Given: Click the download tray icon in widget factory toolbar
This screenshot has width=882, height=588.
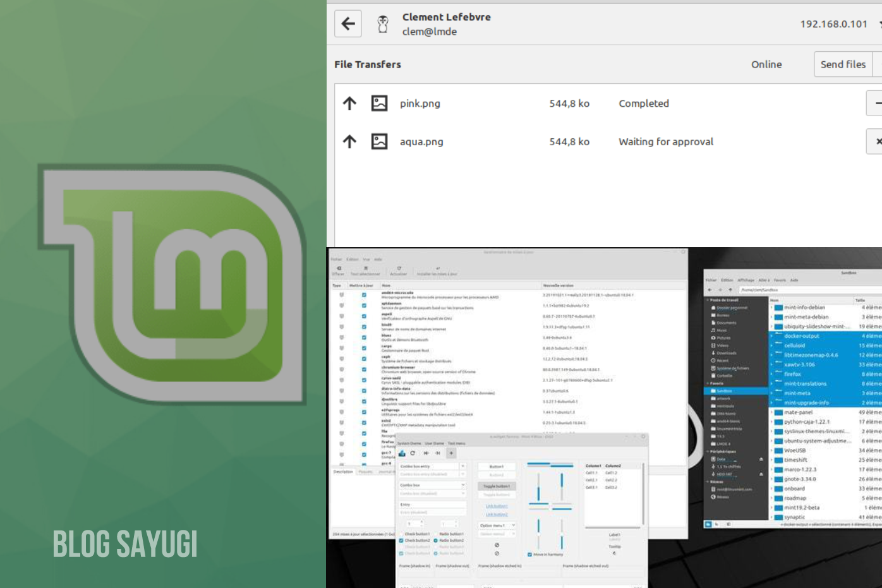Looking at the screenshot, I should coord(402,453).
